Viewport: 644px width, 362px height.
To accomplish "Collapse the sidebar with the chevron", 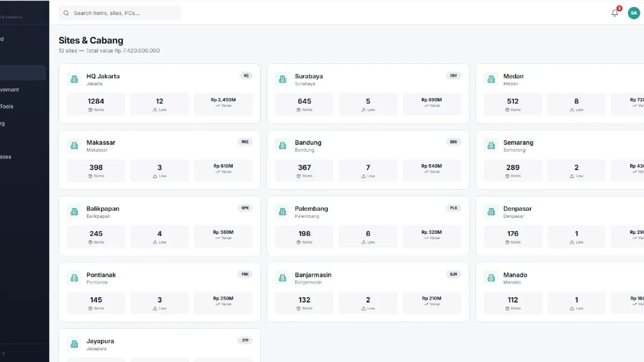I will click(4, 353).
